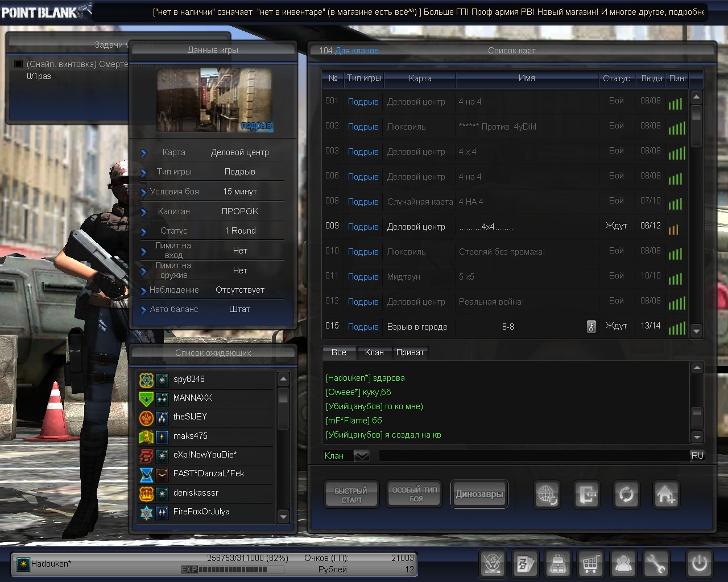Screen dimensions: 728x582
Task: Open the community friends icon
Action: pos(623,564)
